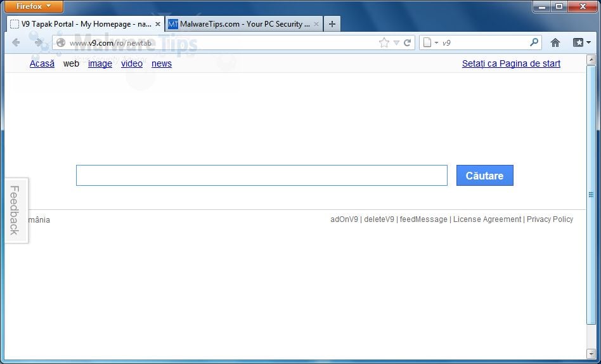This screenshot has height=364, width=601.
Task: Open the search engine selector dropdown
Action: [430, 42]
